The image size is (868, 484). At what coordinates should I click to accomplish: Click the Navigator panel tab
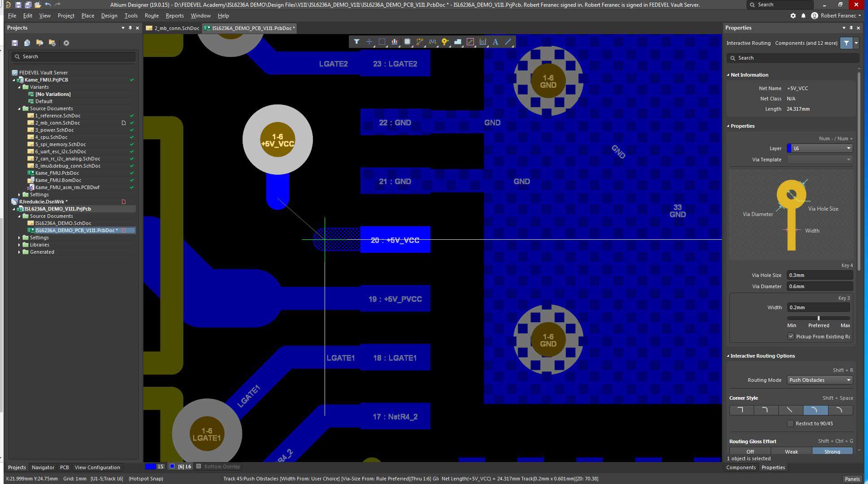(x=43, y=467)
